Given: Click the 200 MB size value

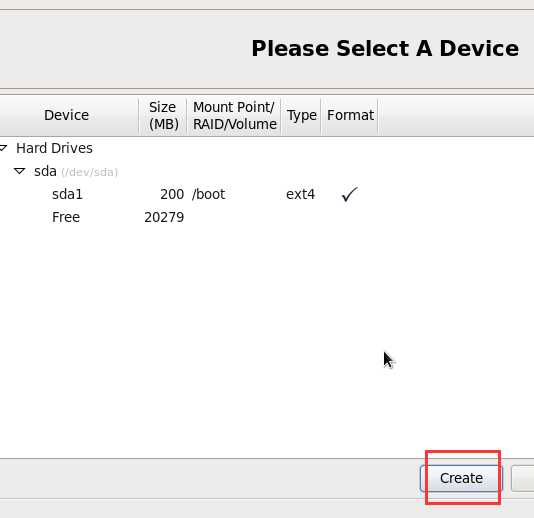Looking at the screenshot, I should 172,194.
